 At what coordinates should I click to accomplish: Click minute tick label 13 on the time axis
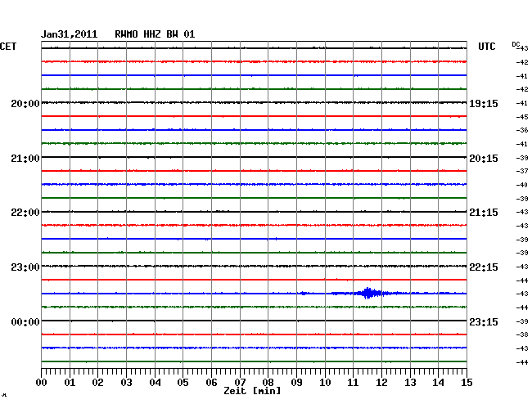click(x=410, y=383)
